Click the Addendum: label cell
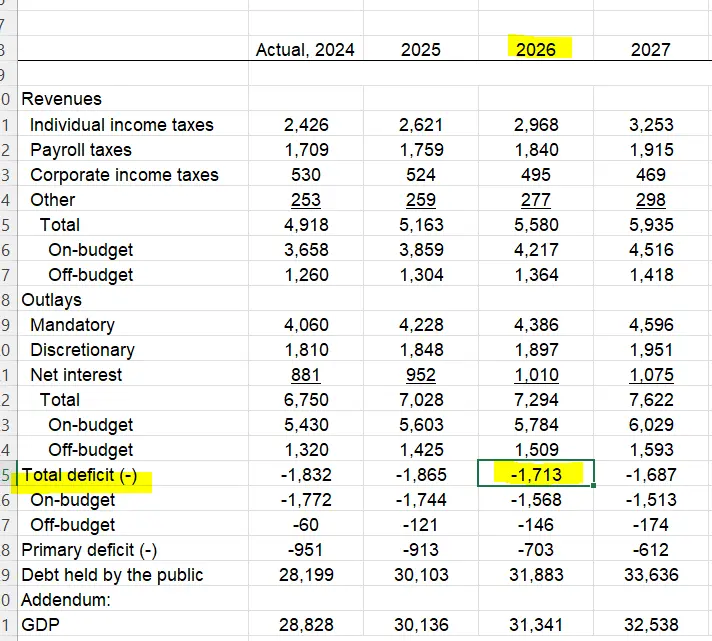Screen dimensions: 712x641 [x=66, y=600]
